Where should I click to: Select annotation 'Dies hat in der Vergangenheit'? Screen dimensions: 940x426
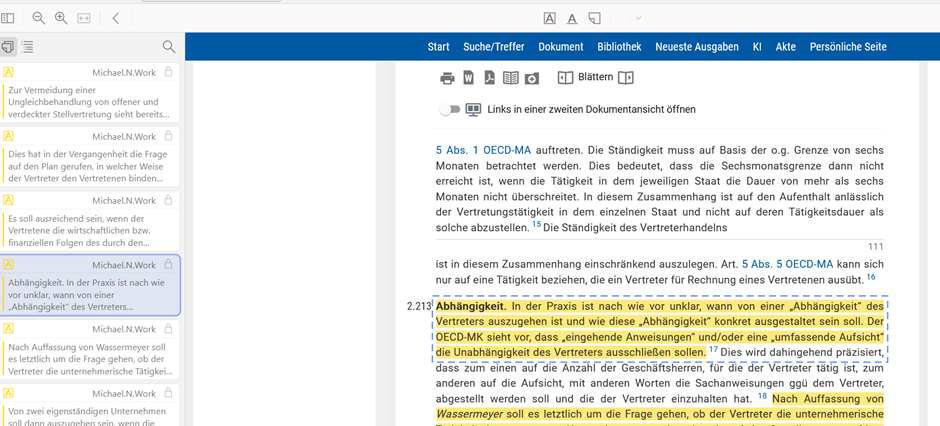(x=90, y=156)
